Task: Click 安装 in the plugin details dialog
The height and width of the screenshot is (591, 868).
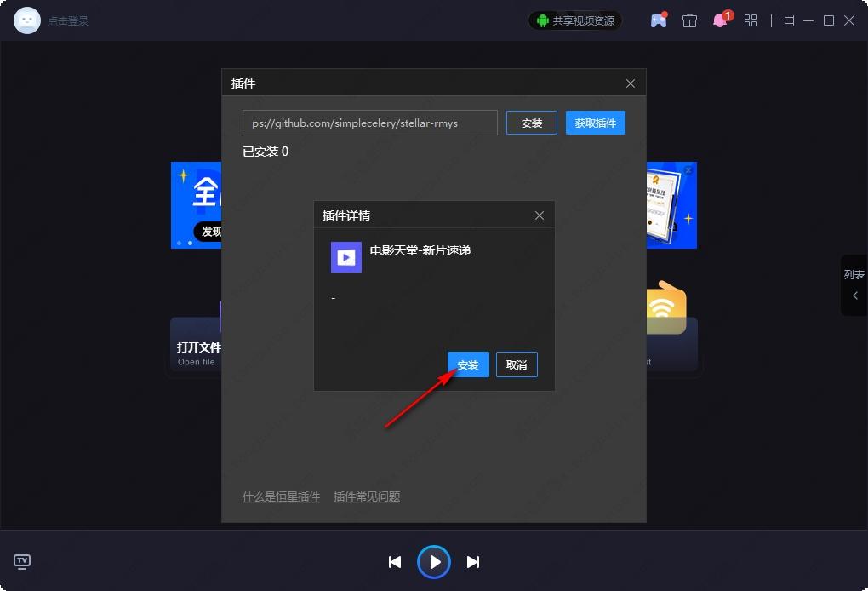Action: click(468, 364)
